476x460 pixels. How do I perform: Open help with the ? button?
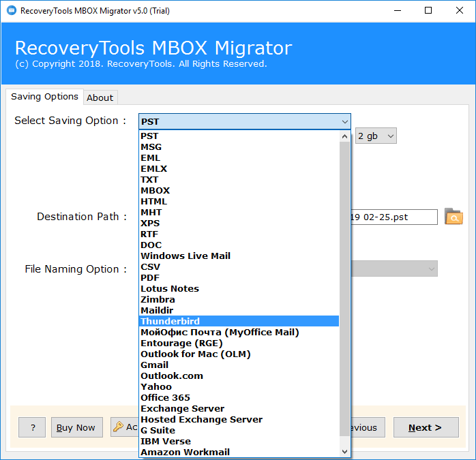32,427
